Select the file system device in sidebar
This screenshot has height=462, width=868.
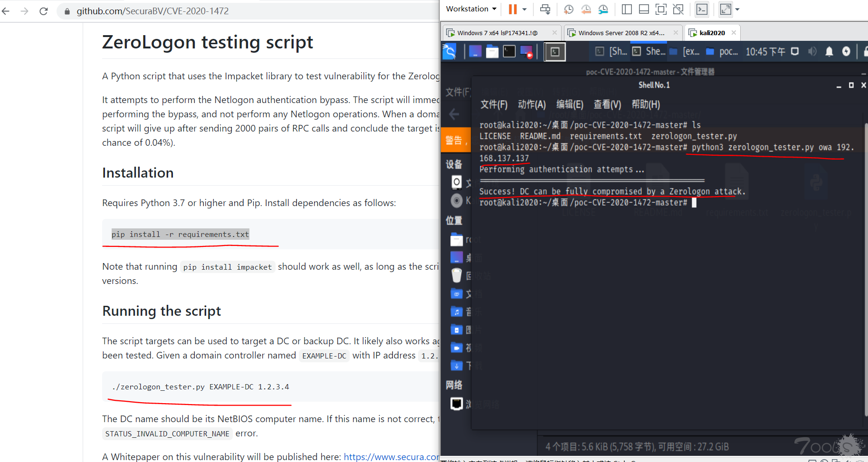pyautogui.click(x=457, y=182)
